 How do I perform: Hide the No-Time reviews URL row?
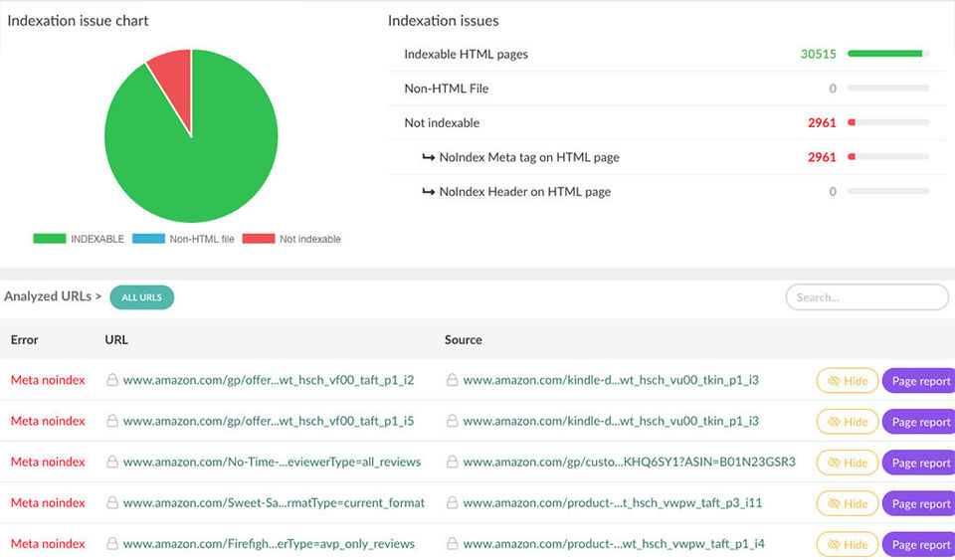(848, 463)
